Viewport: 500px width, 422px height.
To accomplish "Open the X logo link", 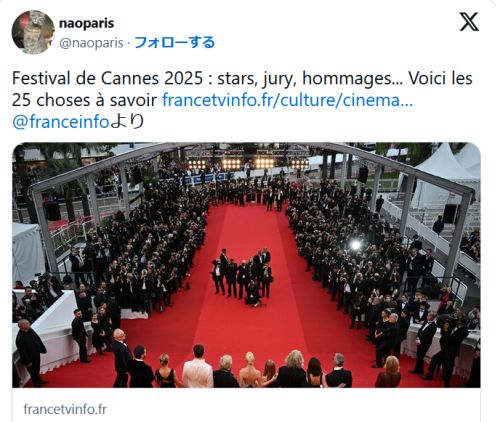I will pyautogui.click(x=469, y=22).
